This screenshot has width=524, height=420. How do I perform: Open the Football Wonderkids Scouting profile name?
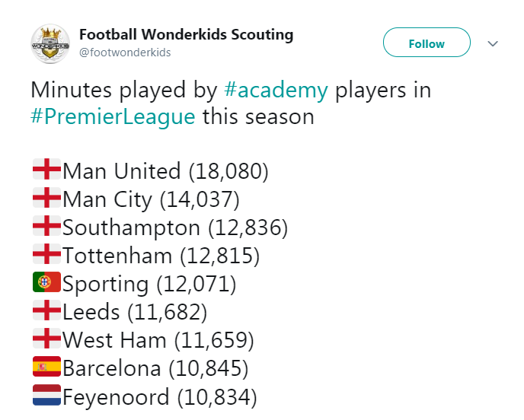click(x=186, y=35)
